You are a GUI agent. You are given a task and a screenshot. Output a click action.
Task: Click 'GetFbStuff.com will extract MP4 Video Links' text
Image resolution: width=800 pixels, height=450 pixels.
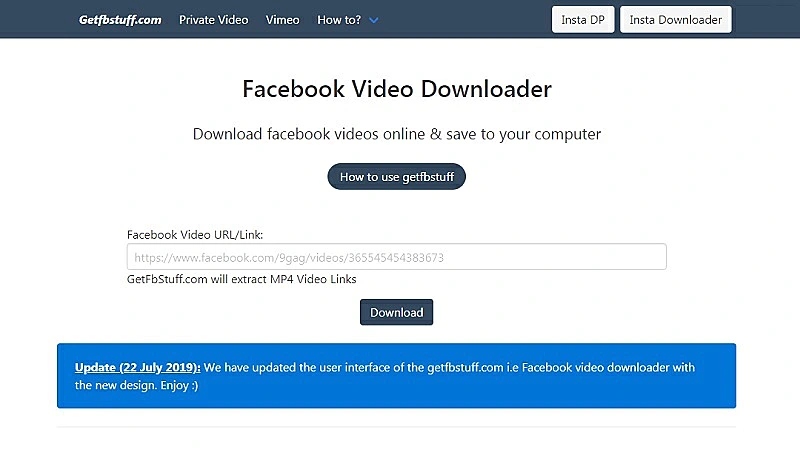tap(241, 279)
